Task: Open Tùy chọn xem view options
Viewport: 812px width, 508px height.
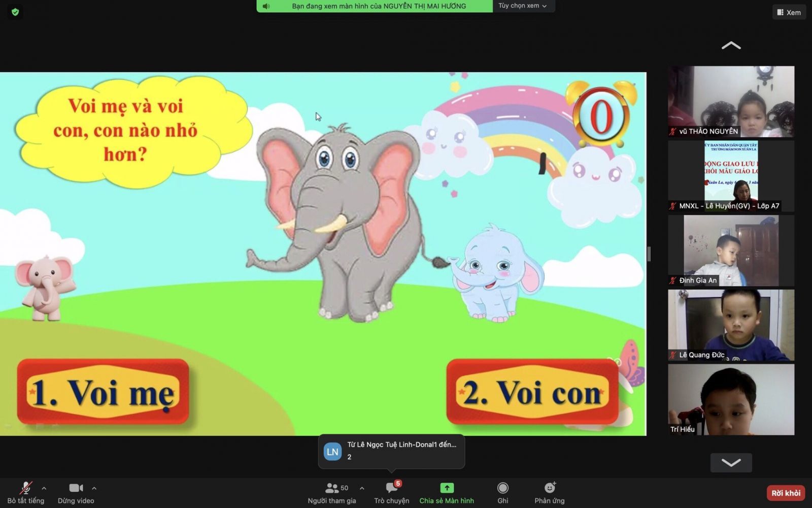Action: coord(522,6)
